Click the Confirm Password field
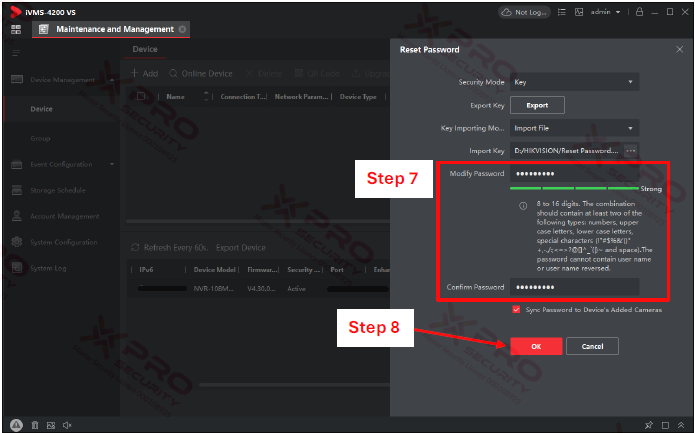Screen dimensions: 695x433 (x=574, y=287)
